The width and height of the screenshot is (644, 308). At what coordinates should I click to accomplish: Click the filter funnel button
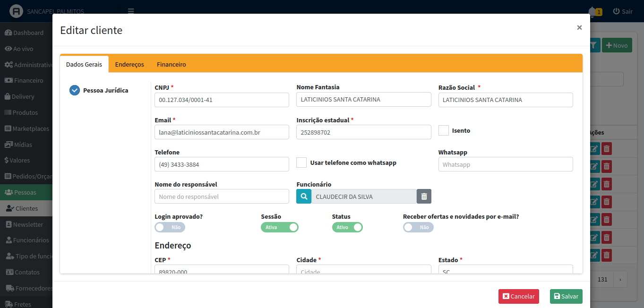[593, 45]
